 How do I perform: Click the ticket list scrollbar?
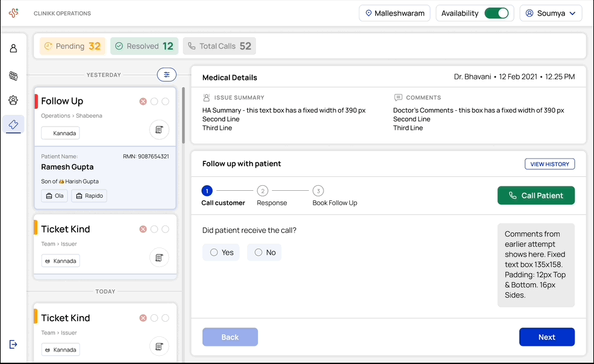pos(183,115)
